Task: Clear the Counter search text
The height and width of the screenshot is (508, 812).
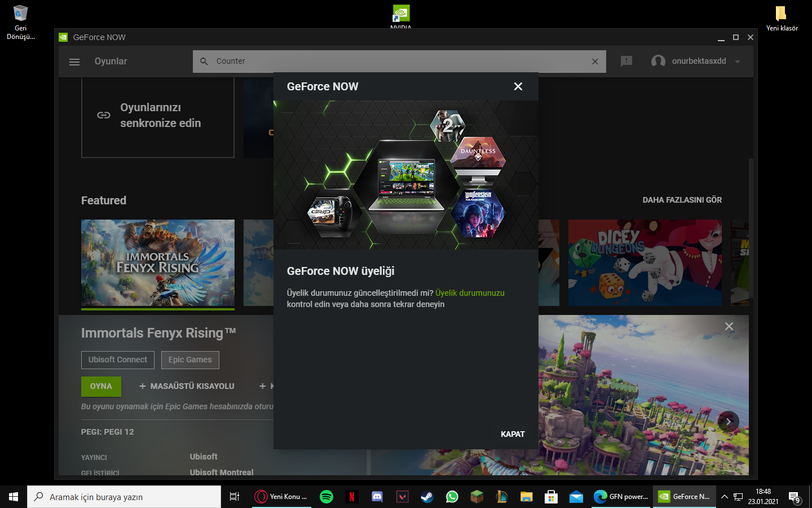Action: point(595,62)
